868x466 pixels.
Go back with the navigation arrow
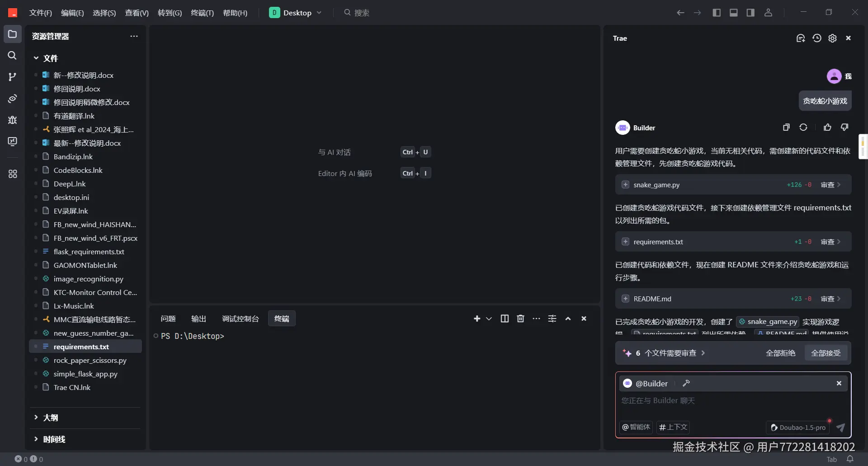click(680, 13)
